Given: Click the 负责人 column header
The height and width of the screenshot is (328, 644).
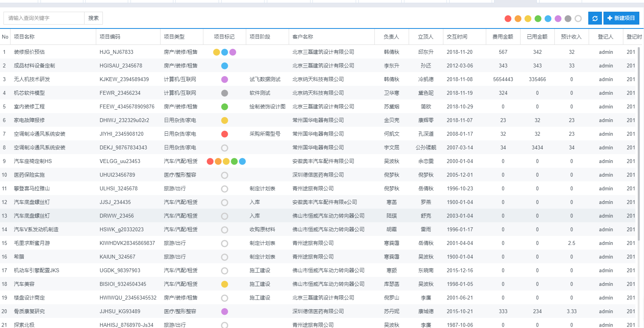Looking at the screenshot, I should pyautogui.click(x=391, y=37).
